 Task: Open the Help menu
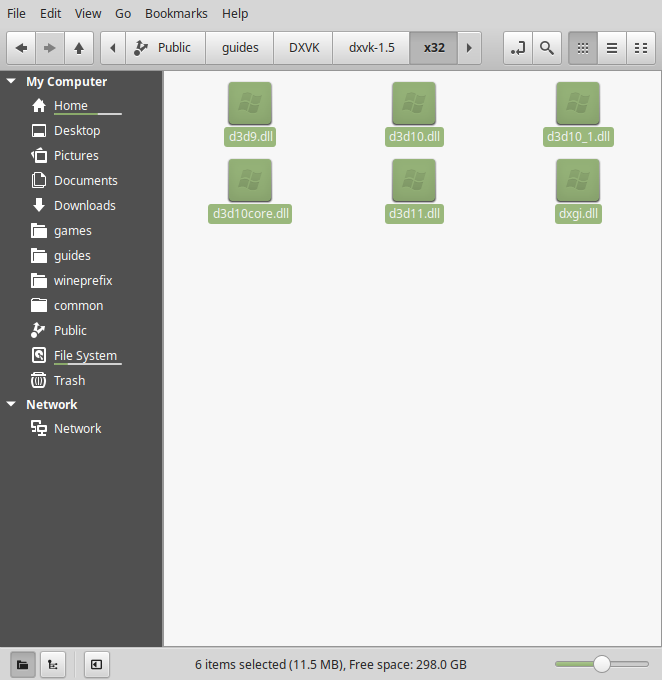pyautogui.click(x=235, y=13)
